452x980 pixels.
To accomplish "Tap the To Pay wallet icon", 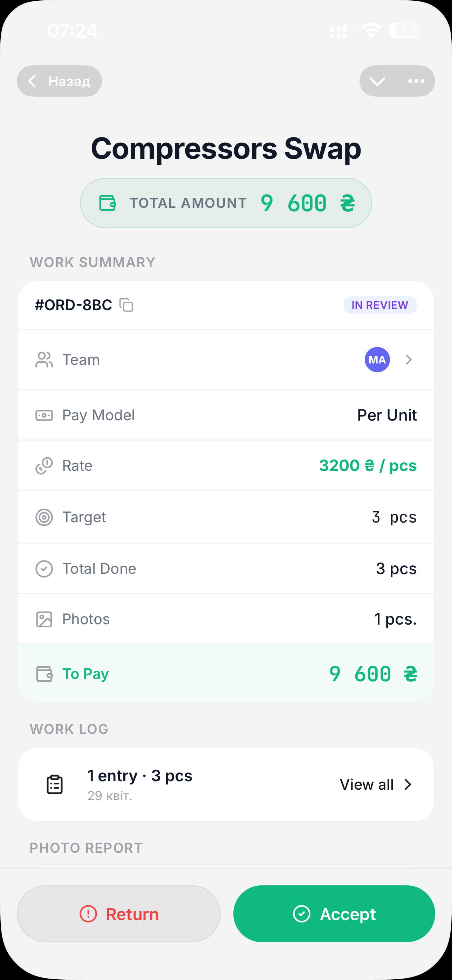I will (44, 674).
